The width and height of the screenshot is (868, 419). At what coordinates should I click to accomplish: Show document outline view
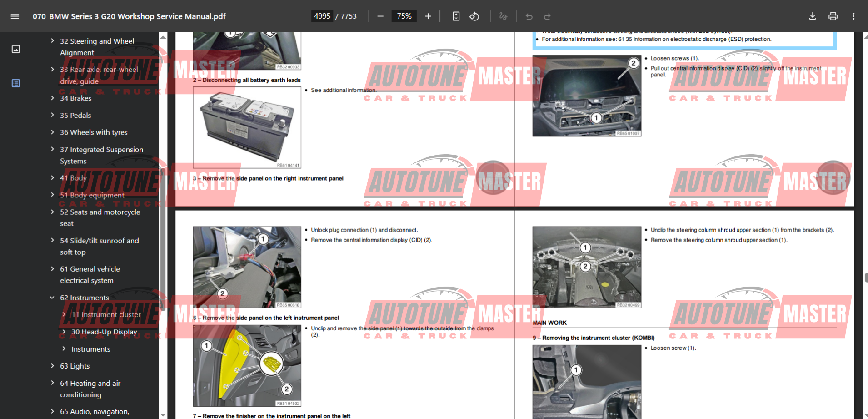click(x=15, y=83)
